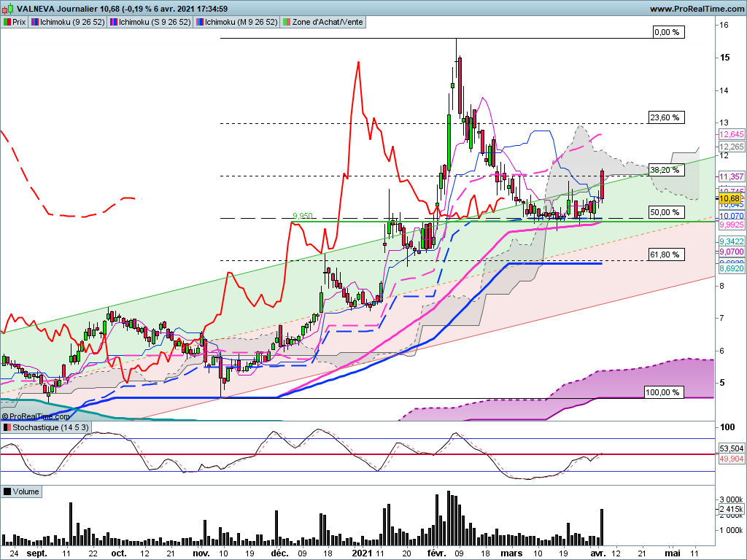Click the icon beside Zone d'Achat/Vente
Viewport: 747px width, 560px height.
(x=286, y=22)
